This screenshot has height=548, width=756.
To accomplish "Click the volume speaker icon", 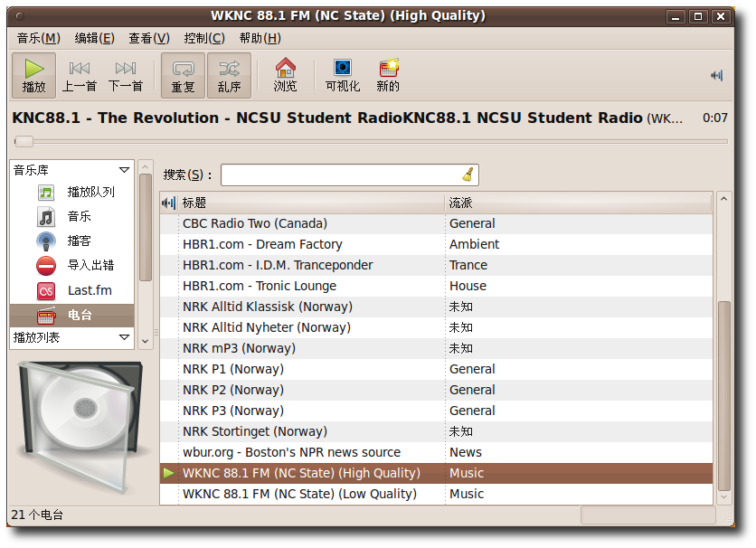I will 717,76.
